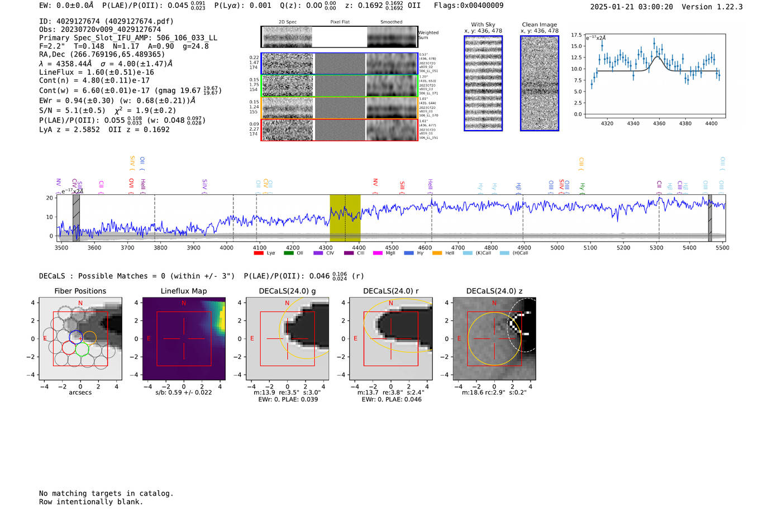
Task: Click the s/b: 0.59 +/- 0.022 caption
Action: pos(184,392)
